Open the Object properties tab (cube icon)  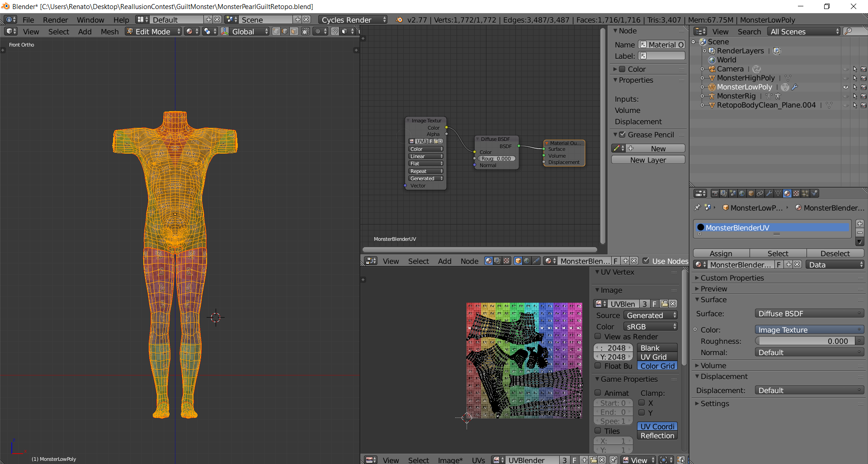751,193
